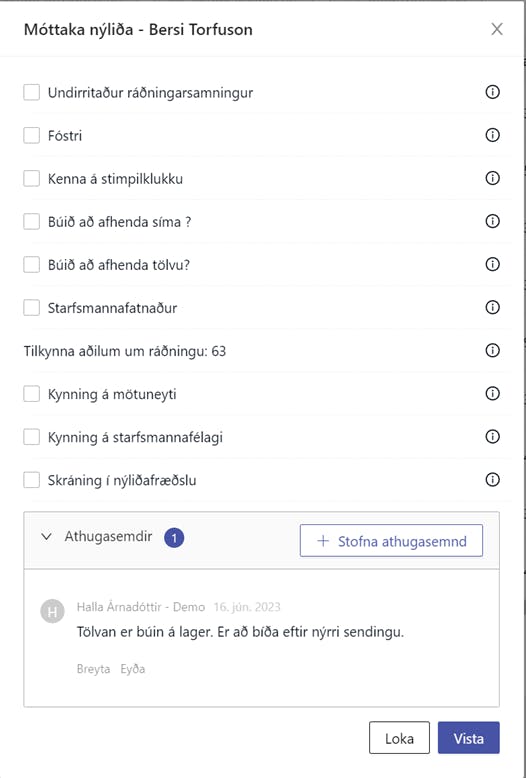Enable Búið að afhenda tölvu checkbox
526x778 pixels.
click(32, 264)
